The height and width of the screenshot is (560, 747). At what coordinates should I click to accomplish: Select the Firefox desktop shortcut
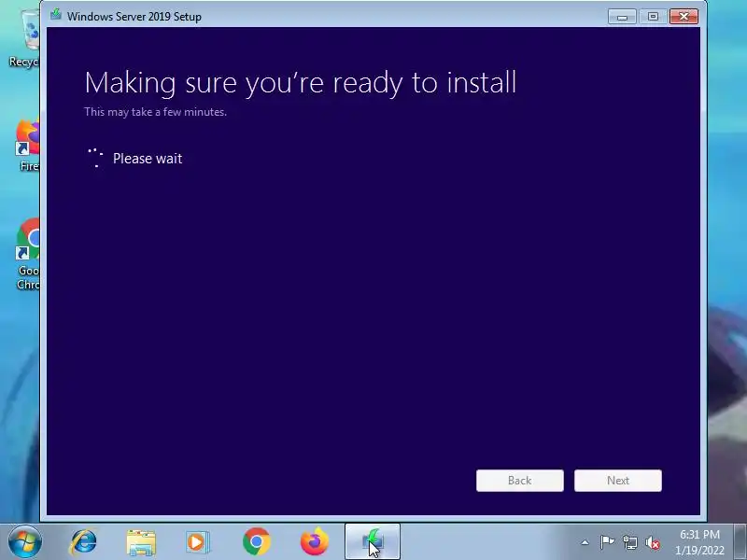click(28, 143)
